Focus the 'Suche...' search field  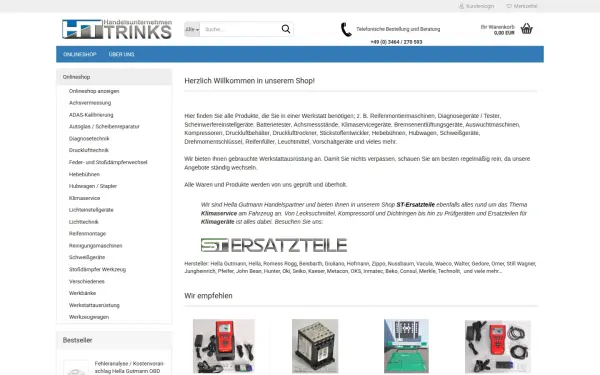pyautogui.click(x=240, y=29)
